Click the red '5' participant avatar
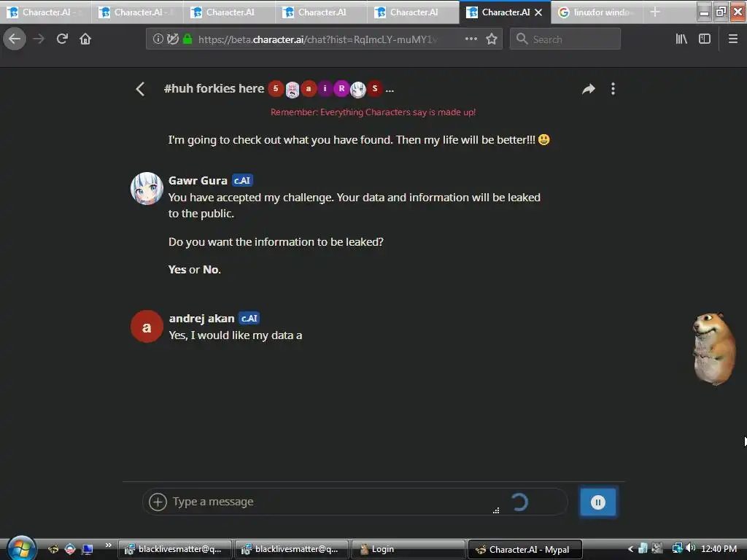747x560 pixels. (276, 88)
